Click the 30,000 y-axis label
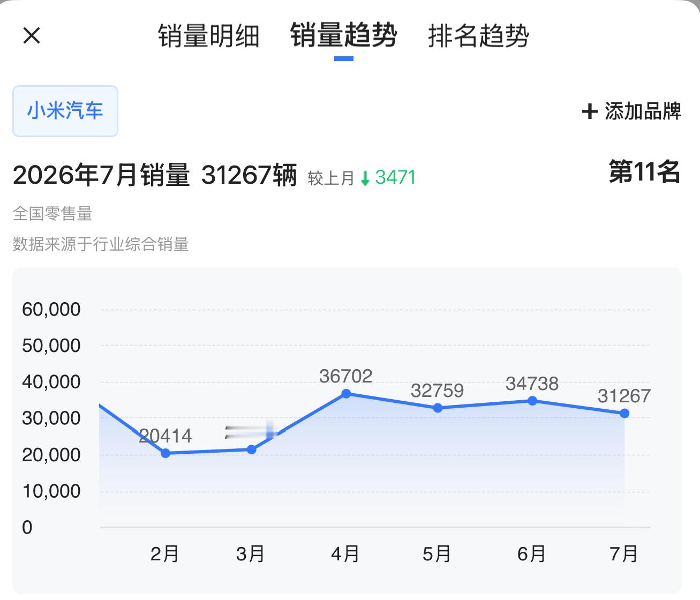Viewport: 700px width, 600px height. point(51,418)
